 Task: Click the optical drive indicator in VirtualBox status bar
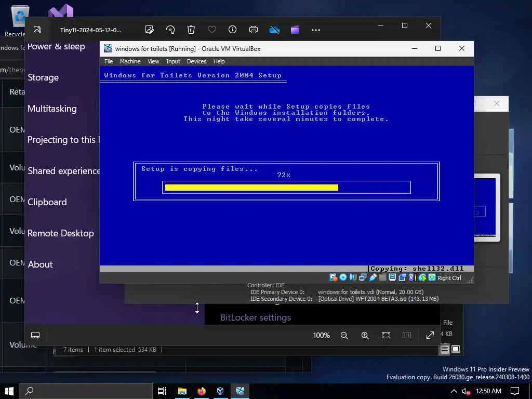point(343,277)
